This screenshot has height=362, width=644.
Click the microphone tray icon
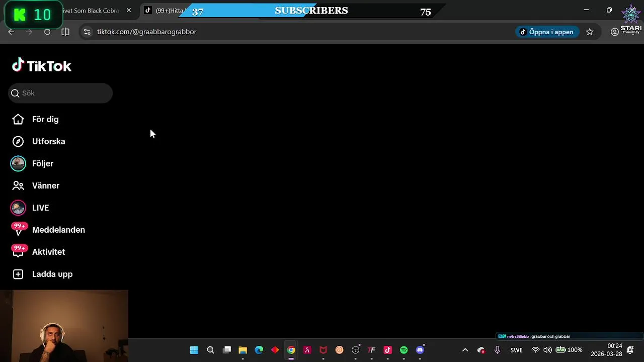498,350
